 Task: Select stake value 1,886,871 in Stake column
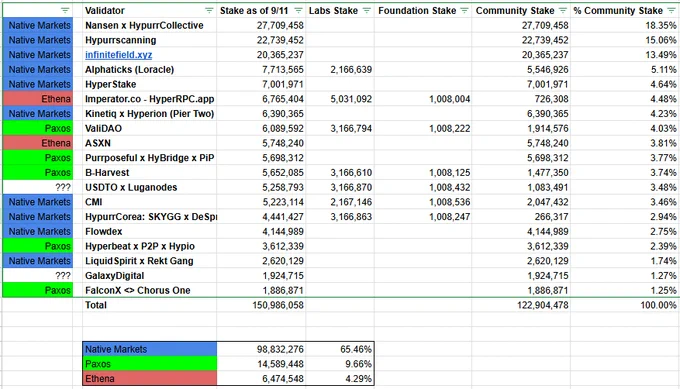coord(262,291)
